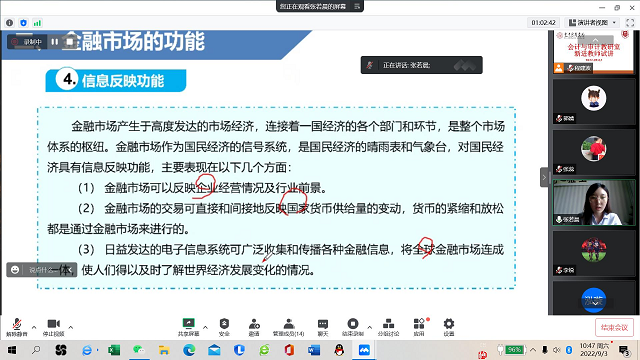Click Bluetooth icon in system tray
Screen dimensions: 640x360
click(x=569, y=350)
